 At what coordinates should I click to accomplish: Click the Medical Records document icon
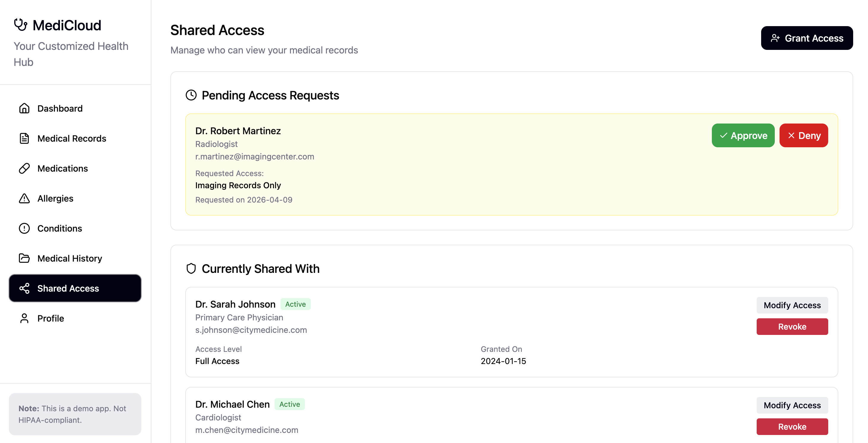tap(24, 139)
